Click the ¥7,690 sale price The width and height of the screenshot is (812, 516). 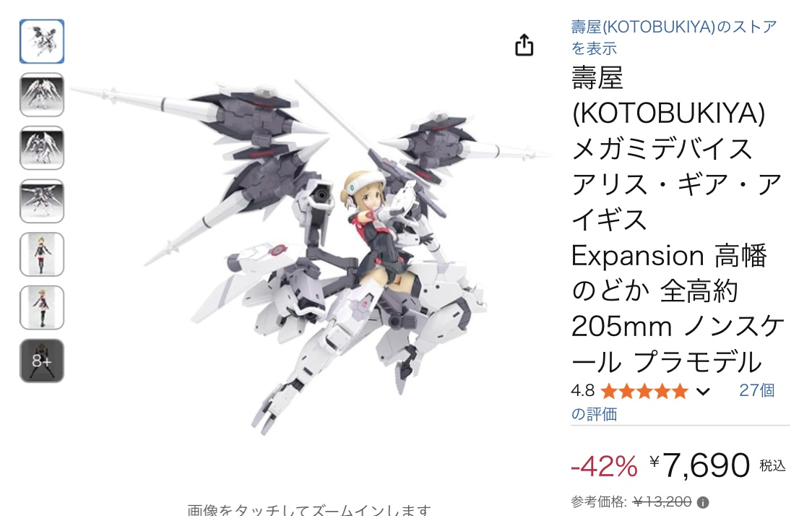[700, 465]
